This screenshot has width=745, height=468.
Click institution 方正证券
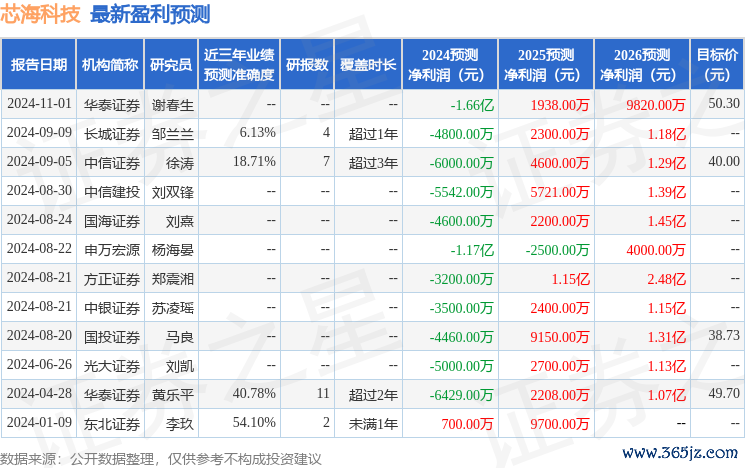(112, 279)
